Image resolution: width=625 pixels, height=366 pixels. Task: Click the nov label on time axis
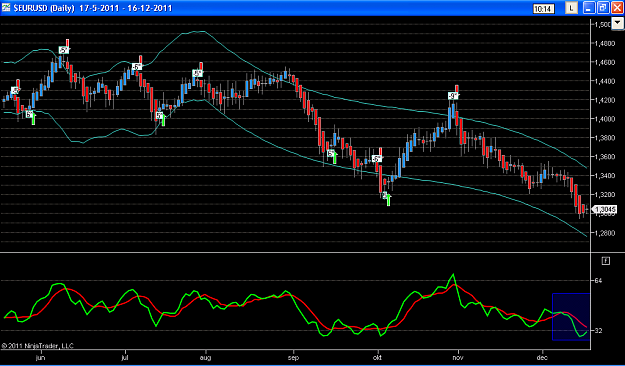[459, 358]
